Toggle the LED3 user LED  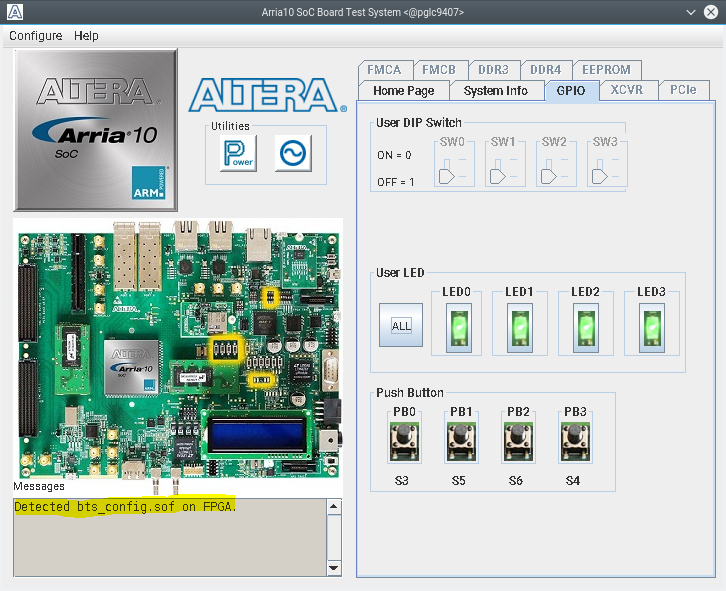652,327
